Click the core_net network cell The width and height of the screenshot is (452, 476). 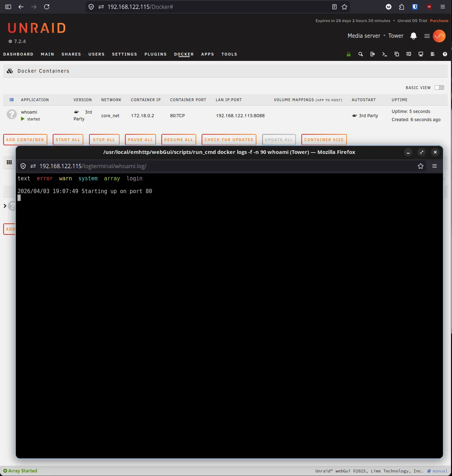110,115
